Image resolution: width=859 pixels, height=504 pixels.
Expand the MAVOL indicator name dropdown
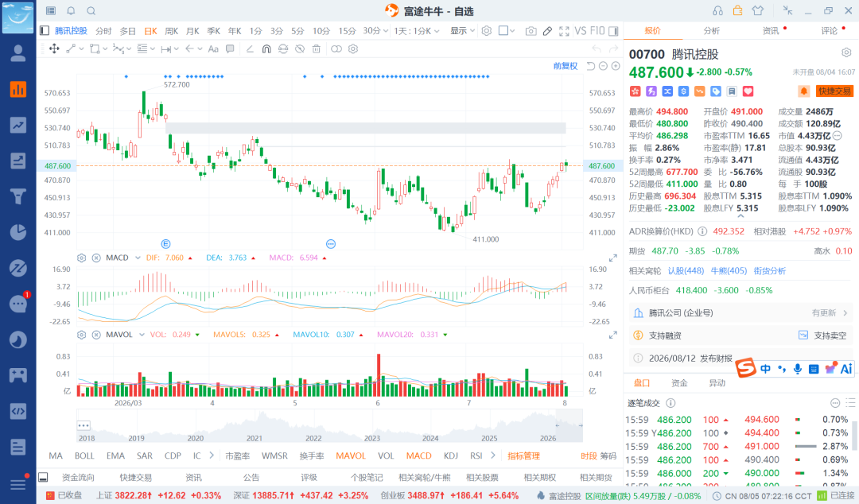click(x=142, y=334)
